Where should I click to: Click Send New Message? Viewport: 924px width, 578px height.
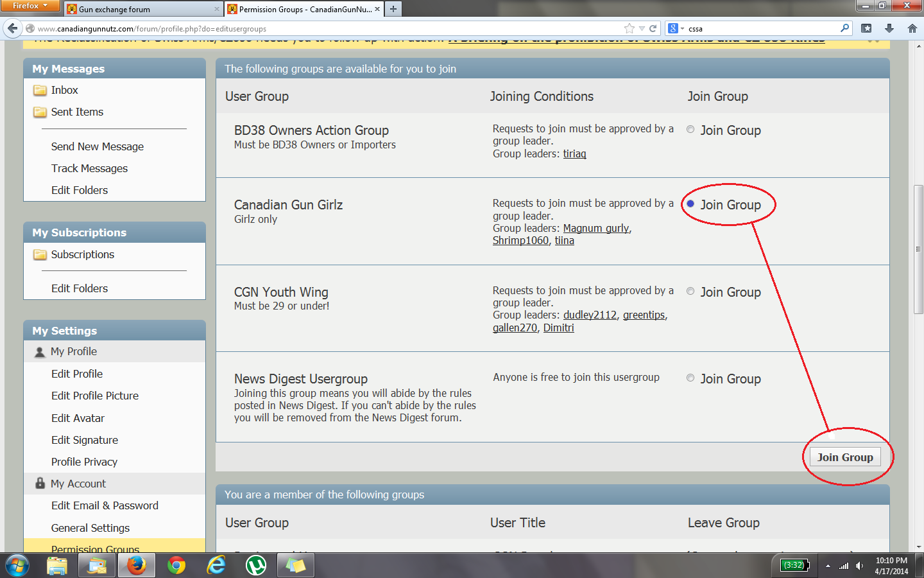click(98, 146)
